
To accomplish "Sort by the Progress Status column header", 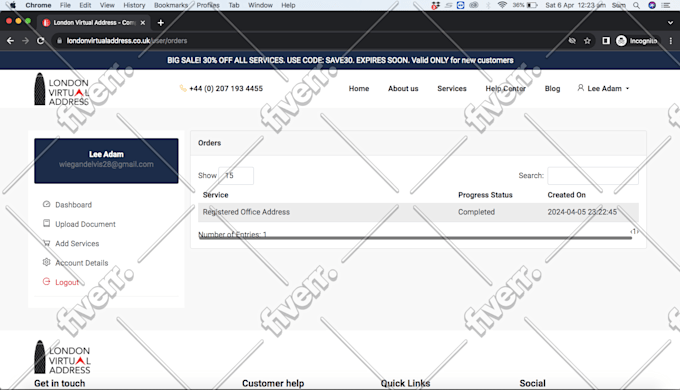I will click(x=485, y=195).
